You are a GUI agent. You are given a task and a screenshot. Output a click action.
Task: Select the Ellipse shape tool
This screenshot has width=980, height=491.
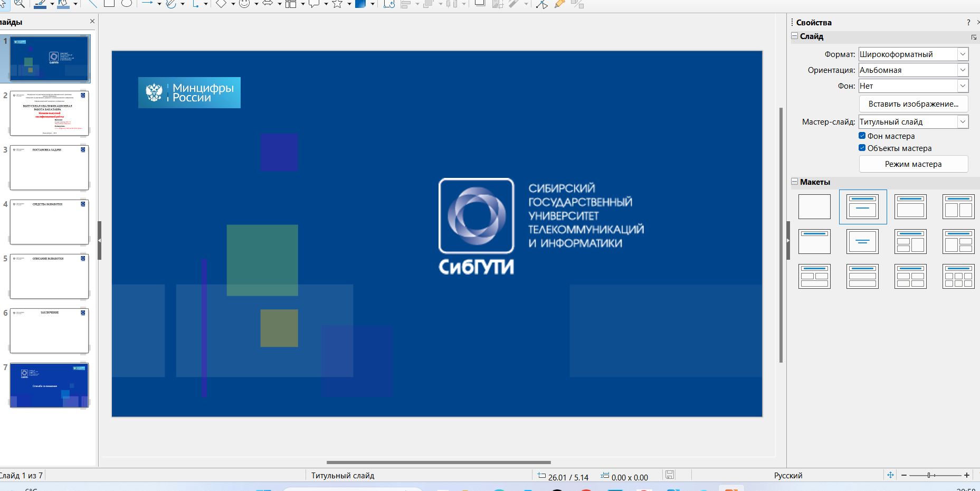[127, 3]
